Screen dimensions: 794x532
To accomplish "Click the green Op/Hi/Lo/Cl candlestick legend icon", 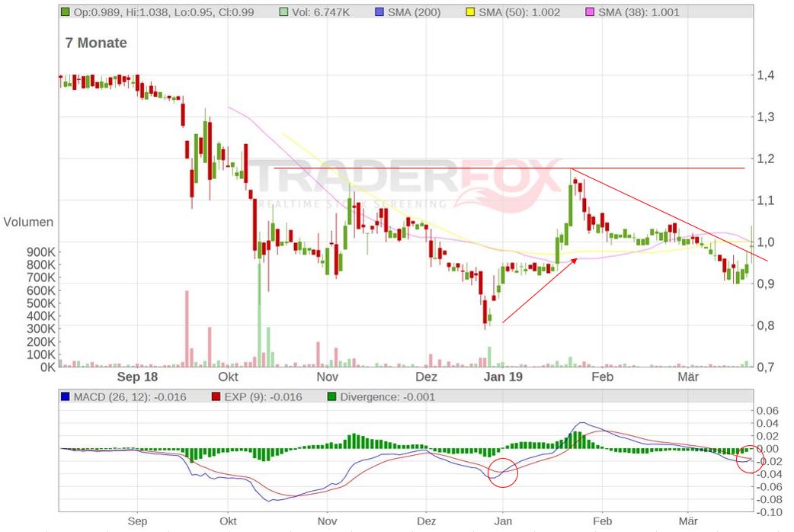I will point(65,12).
